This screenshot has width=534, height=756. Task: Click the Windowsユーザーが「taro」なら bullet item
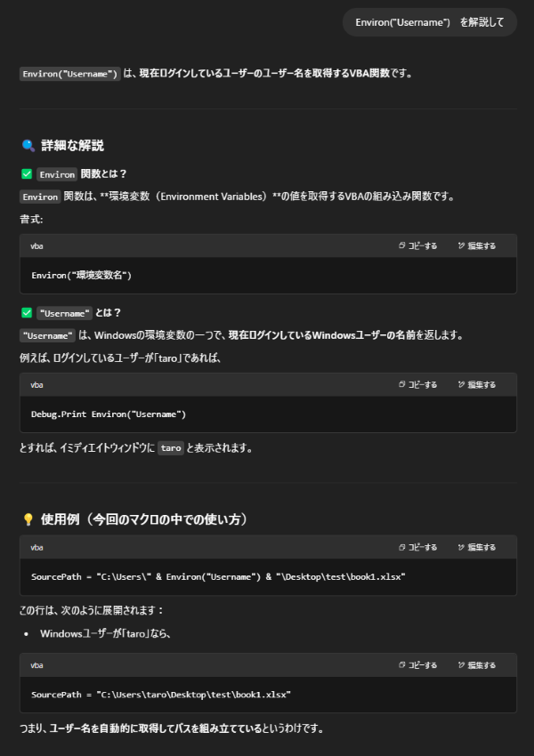point(106,633)
